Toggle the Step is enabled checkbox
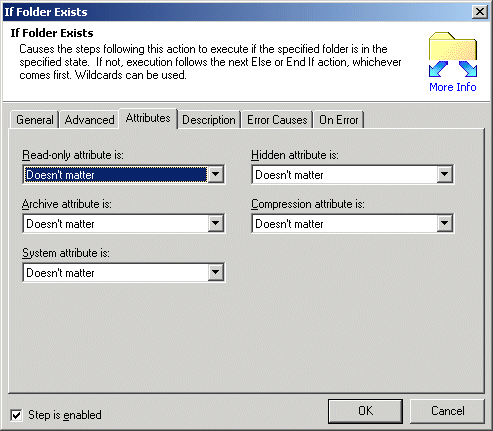 tap(16, 415)
